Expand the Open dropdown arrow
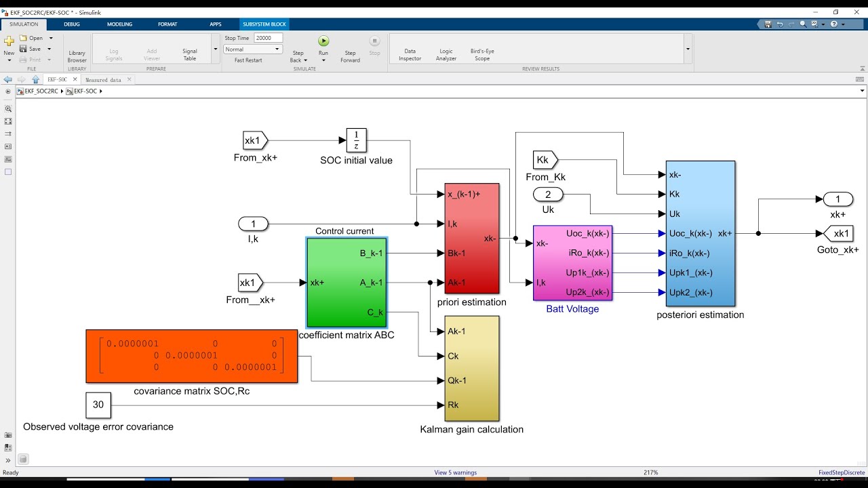The height and width of the screenshot is (488, 868). [50, 39]
